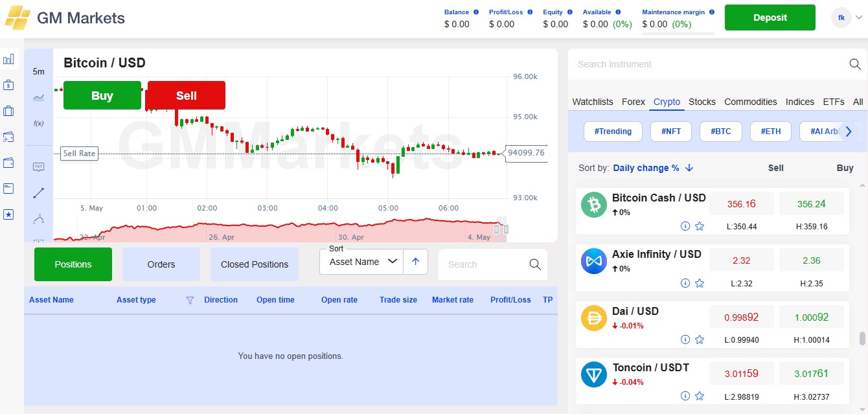Click the red Sell button on chart
This screenshot has height=414, width=868.
[187, 95]
